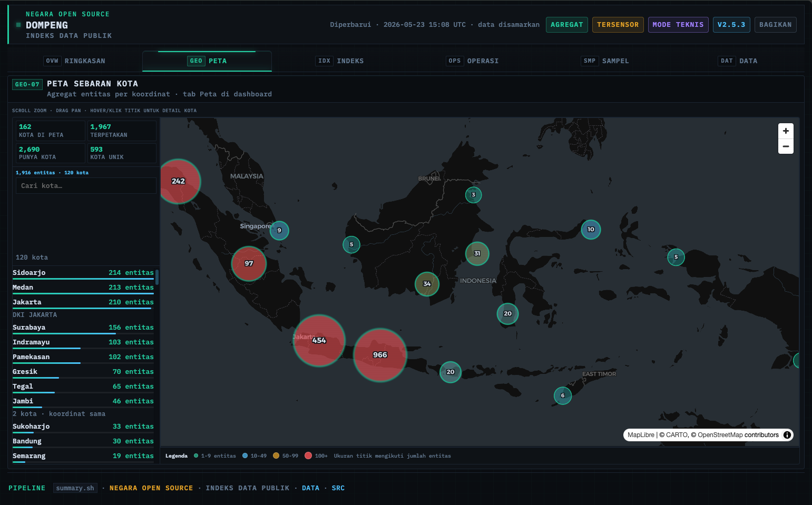
Task: Switch to the OPERASI tab
Action: tap(473, 61)
